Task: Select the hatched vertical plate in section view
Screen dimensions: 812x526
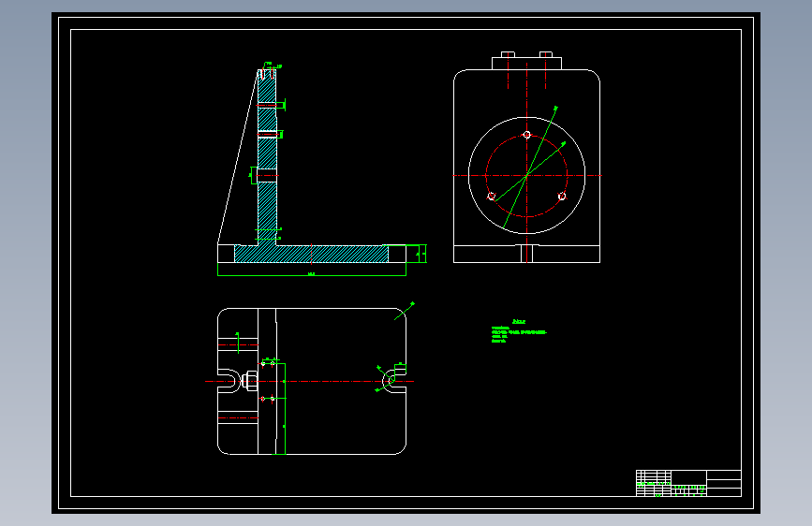Action: (267, 157)
